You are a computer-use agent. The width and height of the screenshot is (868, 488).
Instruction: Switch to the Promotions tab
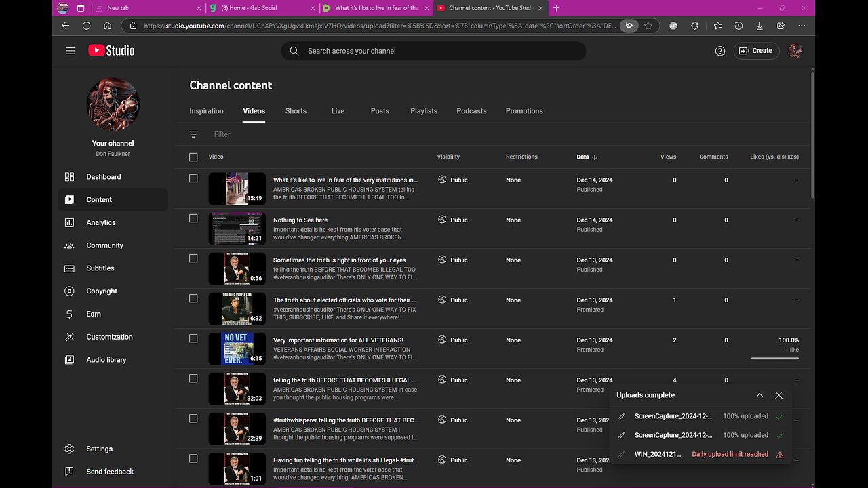coord(524,111)
